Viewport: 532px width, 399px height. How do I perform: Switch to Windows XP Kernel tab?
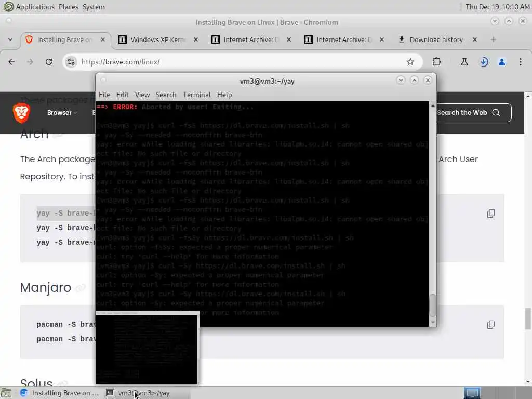[158, 39]
